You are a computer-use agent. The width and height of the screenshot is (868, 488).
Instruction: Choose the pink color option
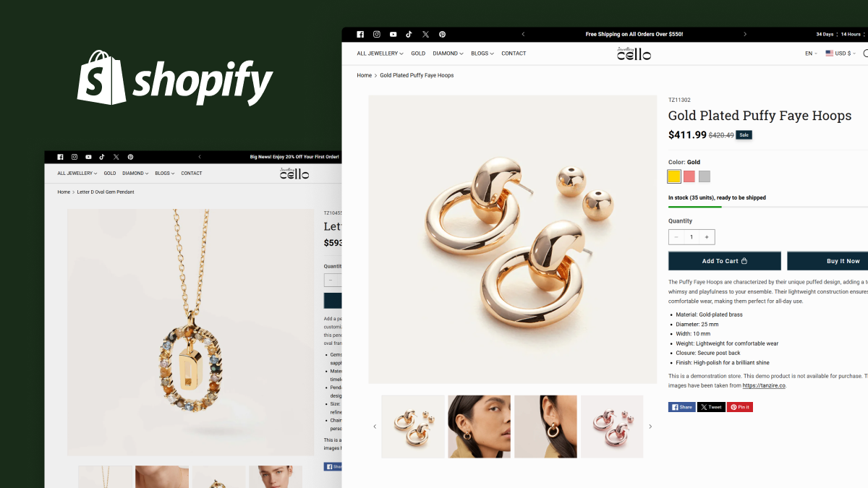pyautogui.click(x=689, y=176)
